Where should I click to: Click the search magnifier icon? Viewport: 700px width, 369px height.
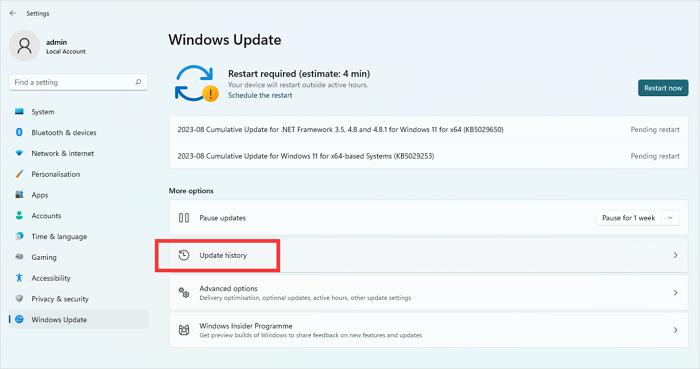[138, 82]
